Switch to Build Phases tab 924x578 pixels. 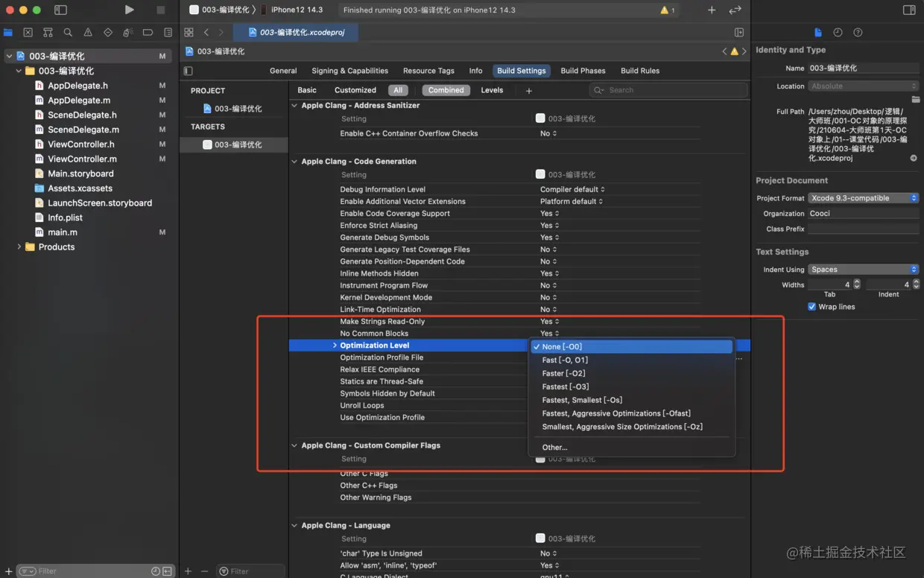point(583,71)
